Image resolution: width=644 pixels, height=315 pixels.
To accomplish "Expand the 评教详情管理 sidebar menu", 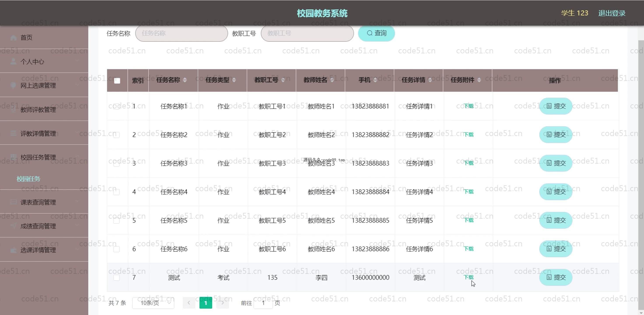I will [x=44, y=133].
